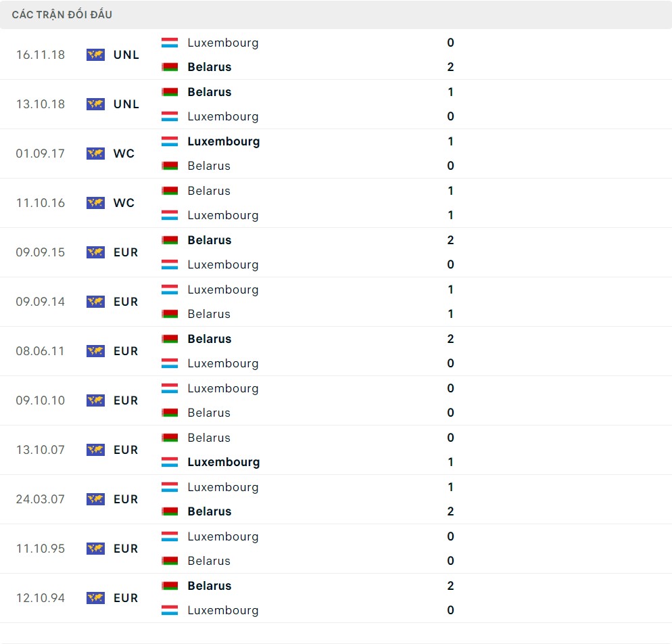Click the world map icon for 09.09.14 match

click(95, 302)
